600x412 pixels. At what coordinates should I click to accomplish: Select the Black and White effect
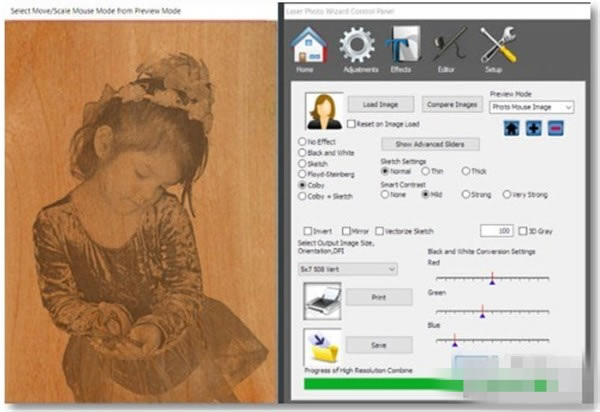coord(302,153)
